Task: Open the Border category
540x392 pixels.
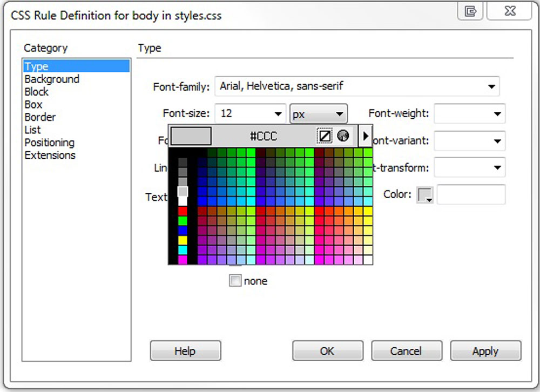Action: (x=40, y=117)
